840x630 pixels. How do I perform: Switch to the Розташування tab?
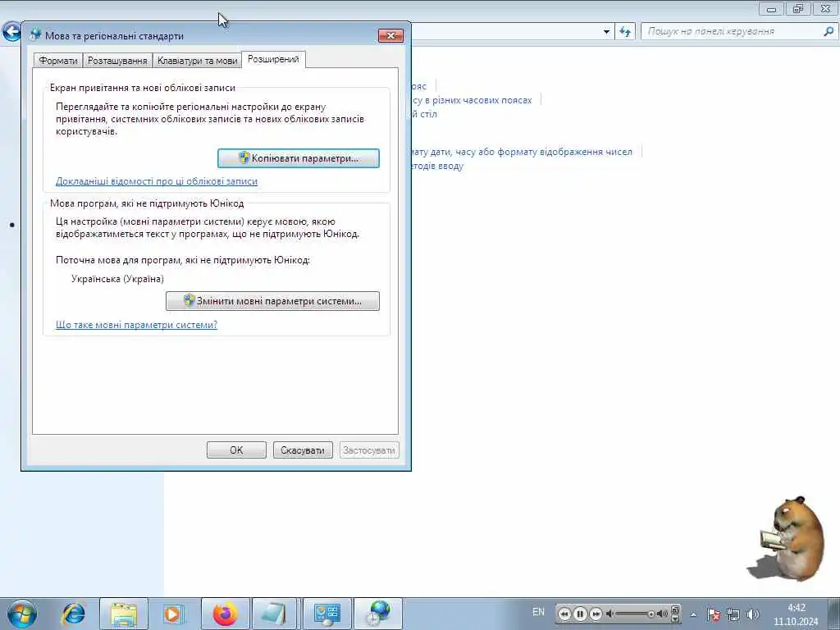pyautogui.click(x=117, y=61)
